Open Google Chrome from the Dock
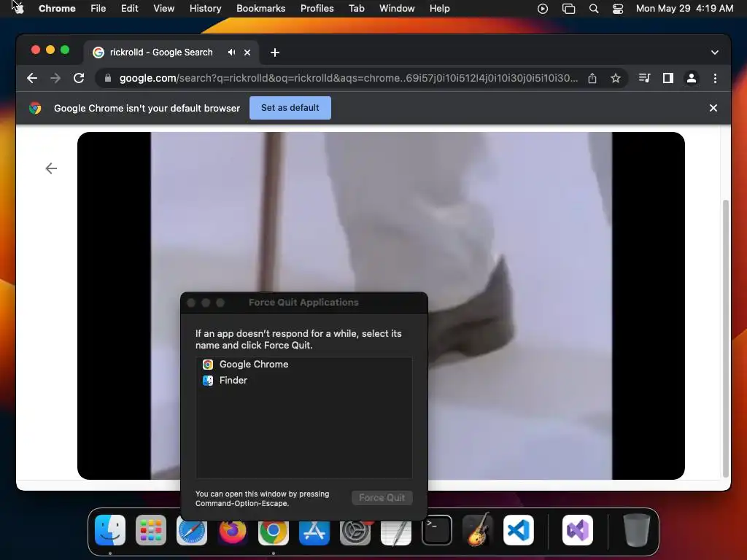The width and height of the screenshot is (747, 560). coord(274,530)
